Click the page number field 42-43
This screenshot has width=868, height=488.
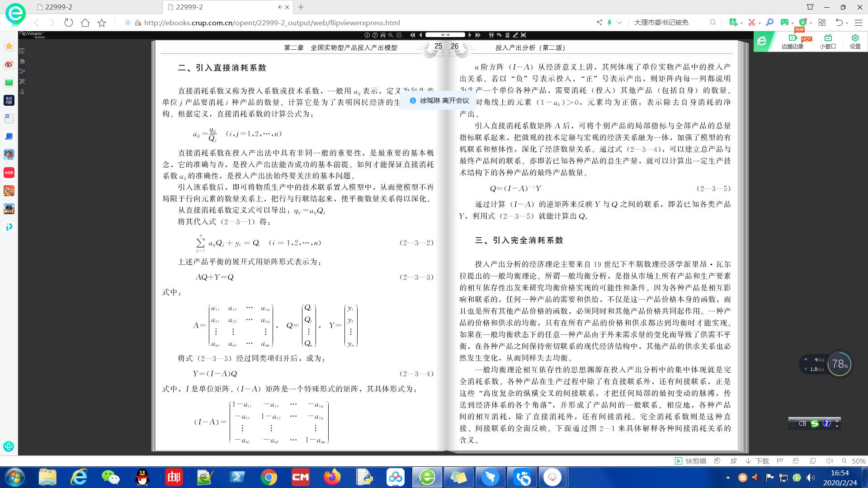point(445,35)
